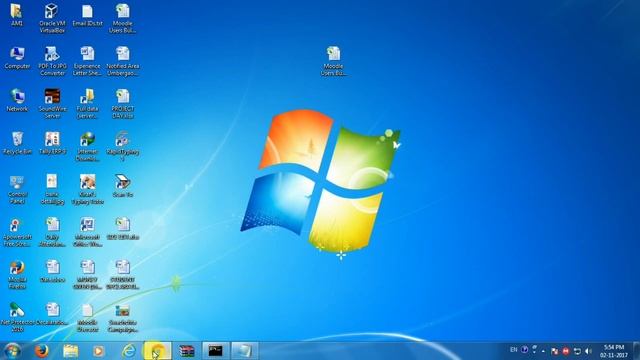Select the Full data folder shortcut
Image resolution: width=640 pixels, height=360 pixels.
pyautogui.click(x=87, y=104)
